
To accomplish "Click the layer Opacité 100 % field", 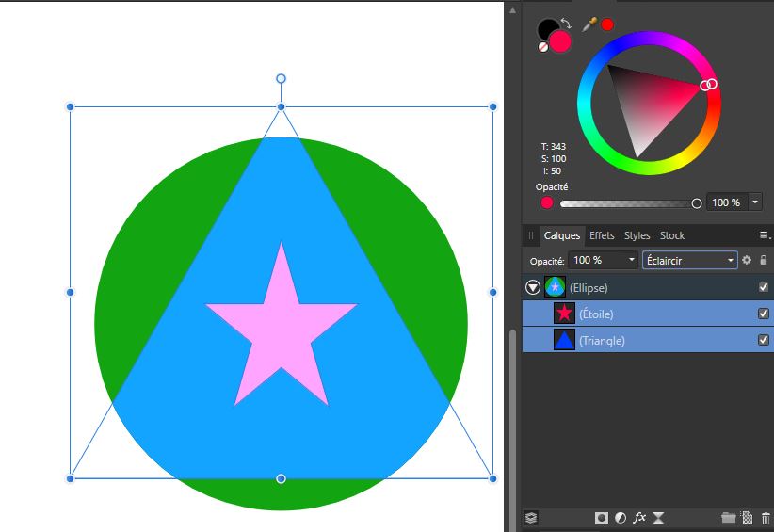I will tap(597, 260).
